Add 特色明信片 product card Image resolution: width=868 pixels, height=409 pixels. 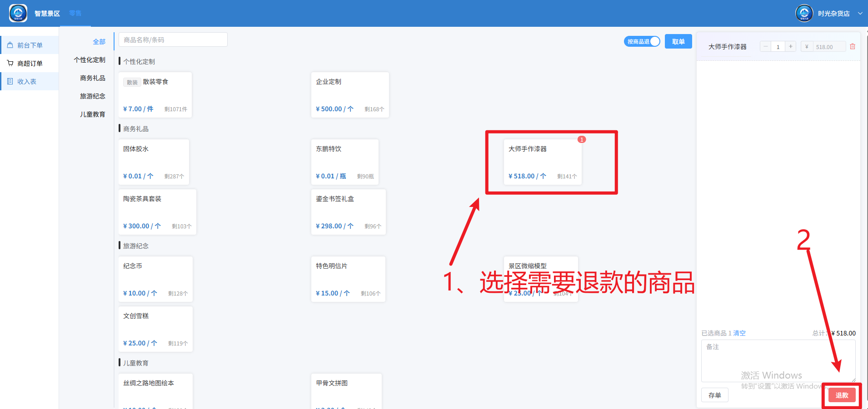pos(348,279)
